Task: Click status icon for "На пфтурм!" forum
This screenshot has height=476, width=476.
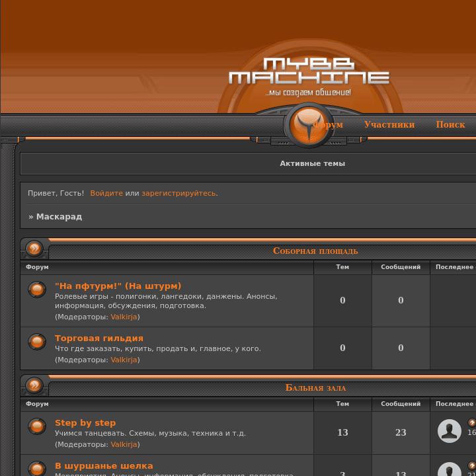Action: point(37,290)
